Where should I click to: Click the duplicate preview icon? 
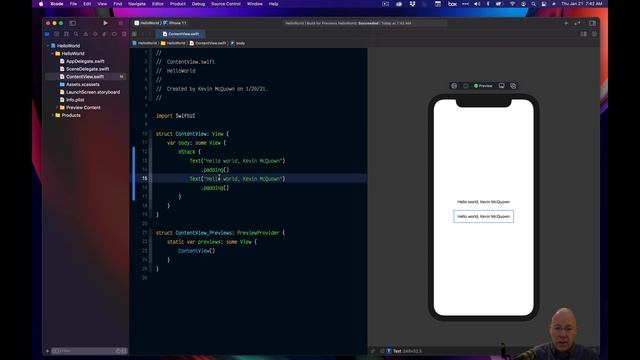coord(513,86)
